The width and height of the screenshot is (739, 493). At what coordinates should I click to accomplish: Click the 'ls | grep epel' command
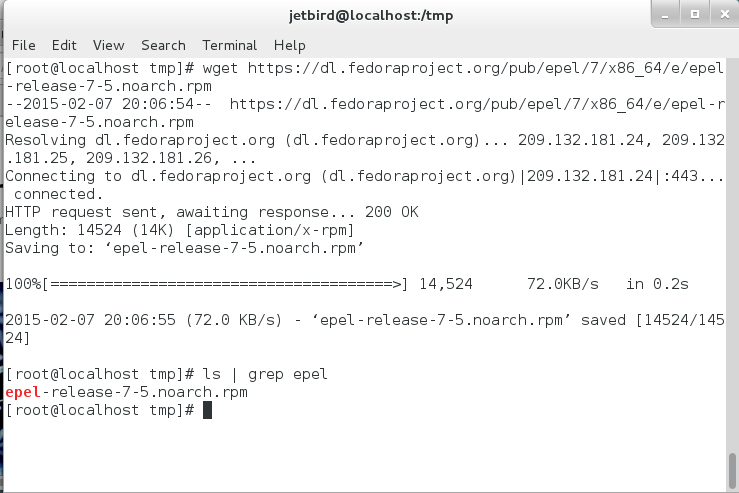265,374
